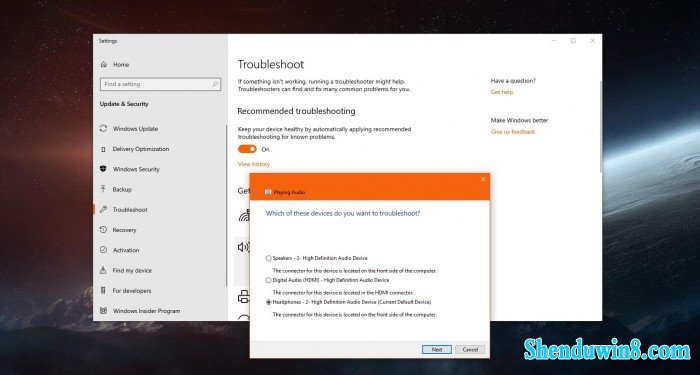The width and height of the screenshot is (700, 375).
Task: Open Windows Insider Program page
Action: (146, 311)
